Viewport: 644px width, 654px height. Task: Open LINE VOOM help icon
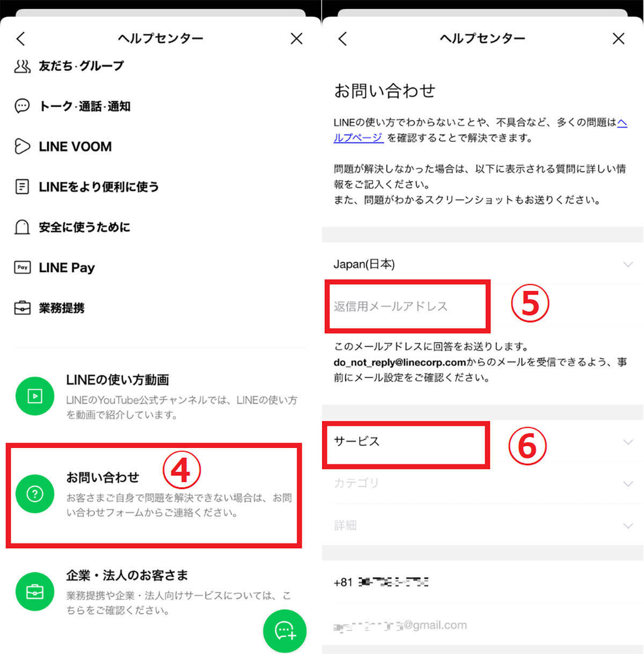pos(22,146)
